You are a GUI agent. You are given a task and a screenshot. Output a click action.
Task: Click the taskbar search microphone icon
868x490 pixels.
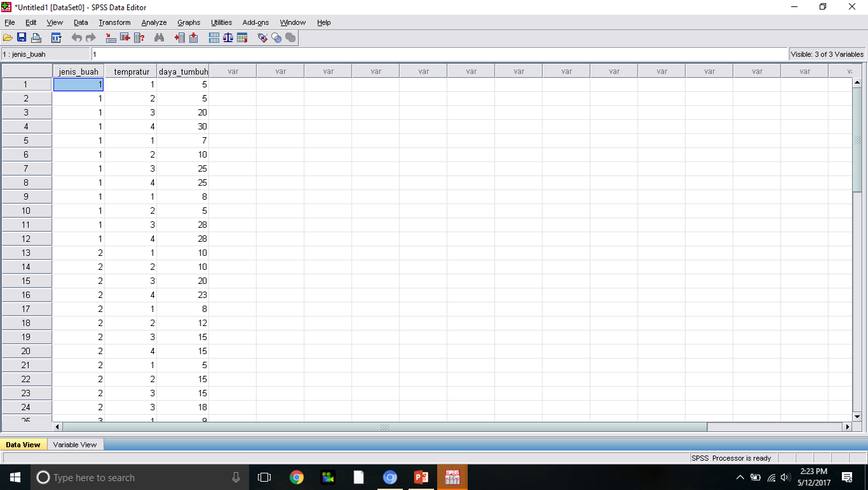(236, 477)
